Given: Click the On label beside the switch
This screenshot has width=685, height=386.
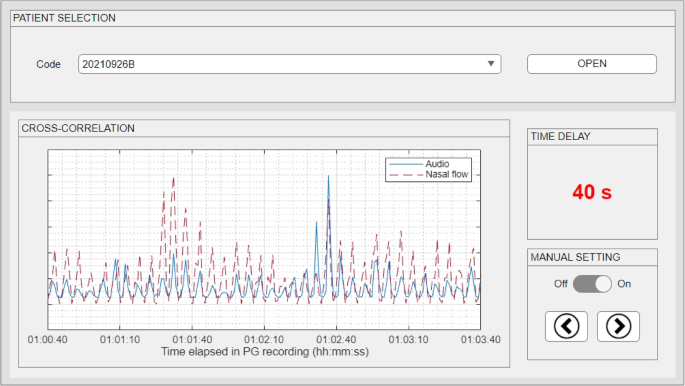Looking at the screenshot, I should 624,284.
